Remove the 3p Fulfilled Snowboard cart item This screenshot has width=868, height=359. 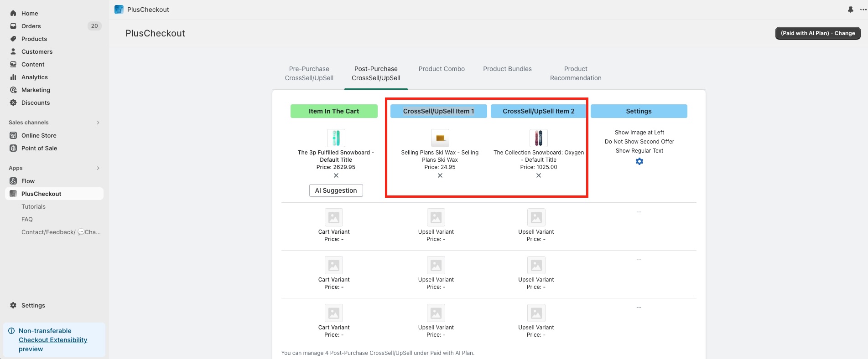click(336, 175)
